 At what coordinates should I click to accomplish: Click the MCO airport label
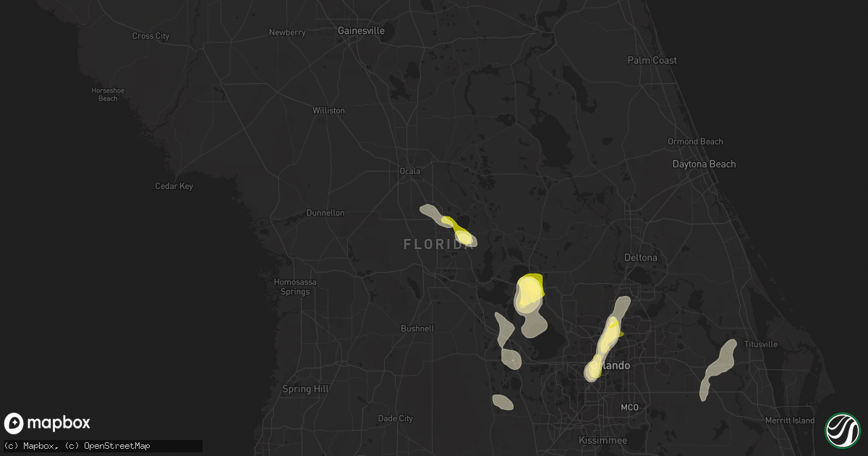pos(629,408)
